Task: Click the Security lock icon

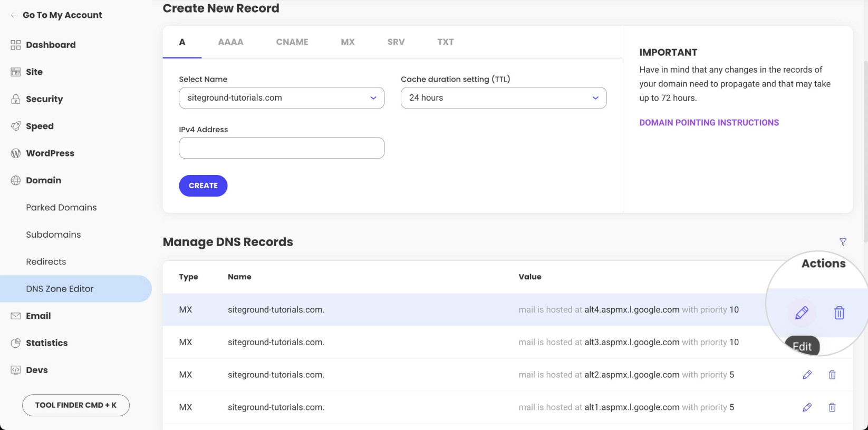Action: [16, 99]
